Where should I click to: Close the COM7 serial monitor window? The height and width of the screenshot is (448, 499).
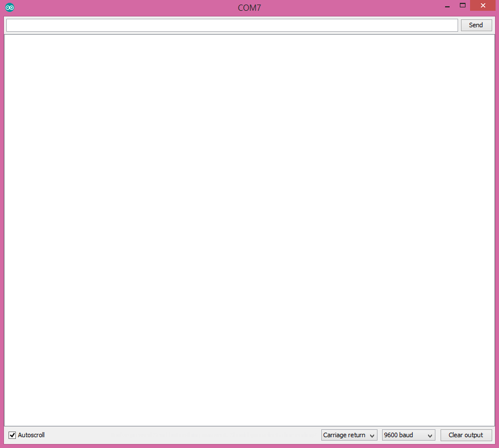483,6
